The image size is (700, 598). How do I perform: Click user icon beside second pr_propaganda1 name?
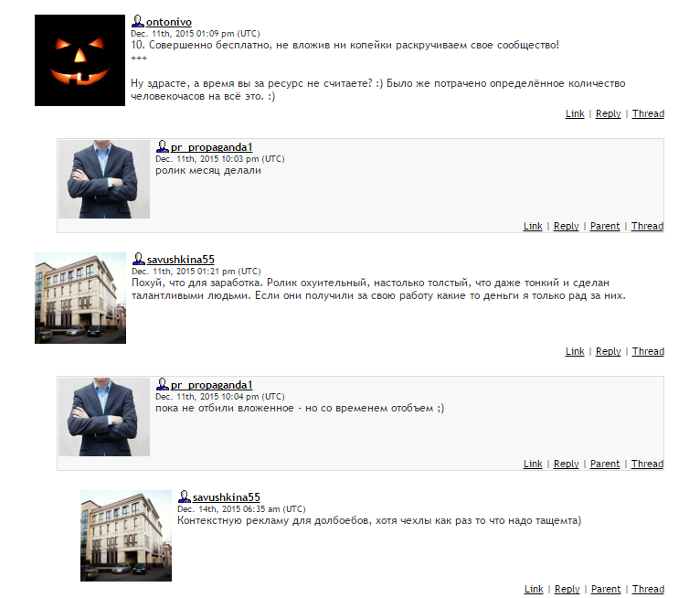(162, 384)
